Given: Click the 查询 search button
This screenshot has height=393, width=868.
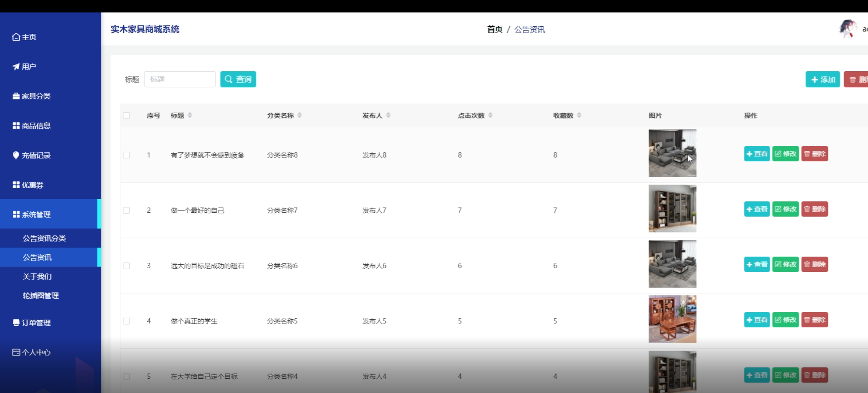Looking at the screenshot, I should pyautogui.click(x=238, y=79).
